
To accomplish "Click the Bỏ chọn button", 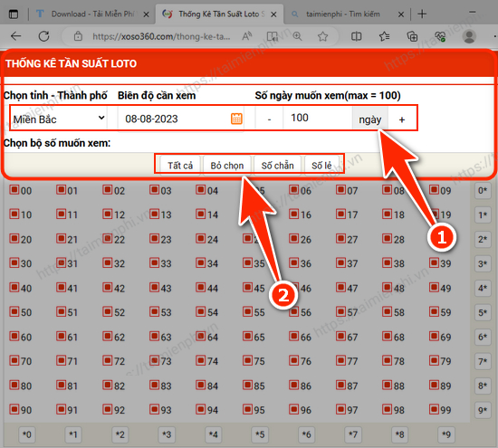I will [x=227, y=165].
